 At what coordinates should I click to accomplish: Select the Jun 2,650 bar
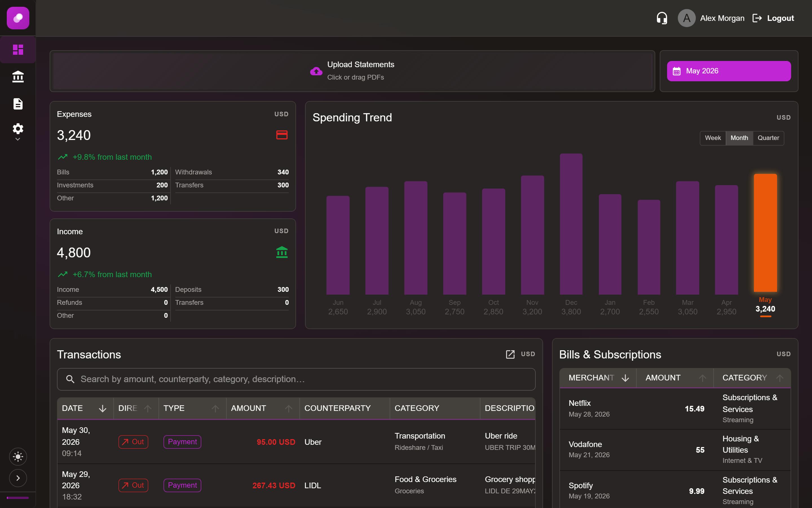click(x=338, y=245)
